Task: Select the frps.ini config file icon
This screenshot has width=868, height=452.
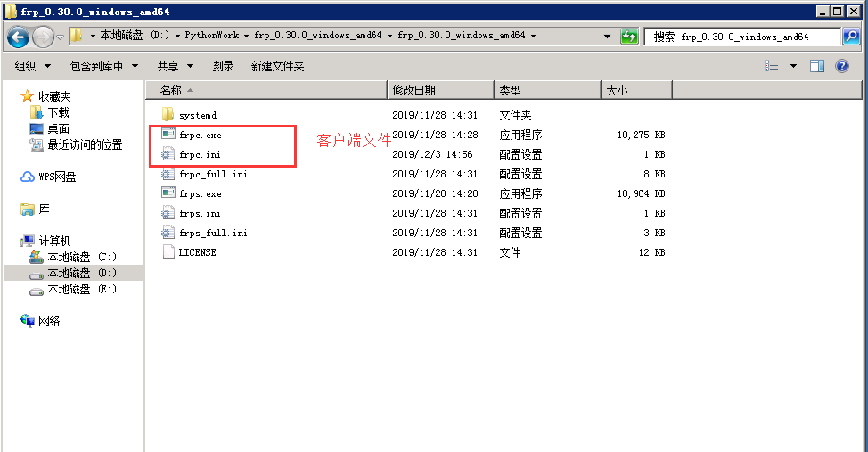Action: tap(168, 213)
